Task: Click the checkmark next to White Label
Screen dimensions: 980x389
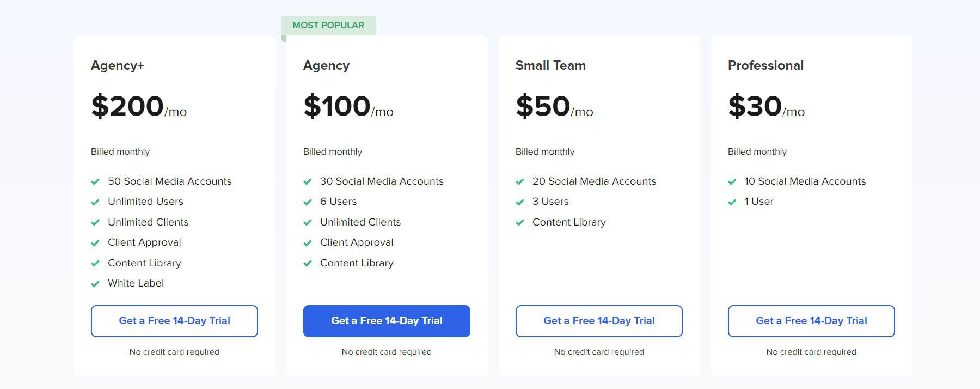Action: (95, 283)
